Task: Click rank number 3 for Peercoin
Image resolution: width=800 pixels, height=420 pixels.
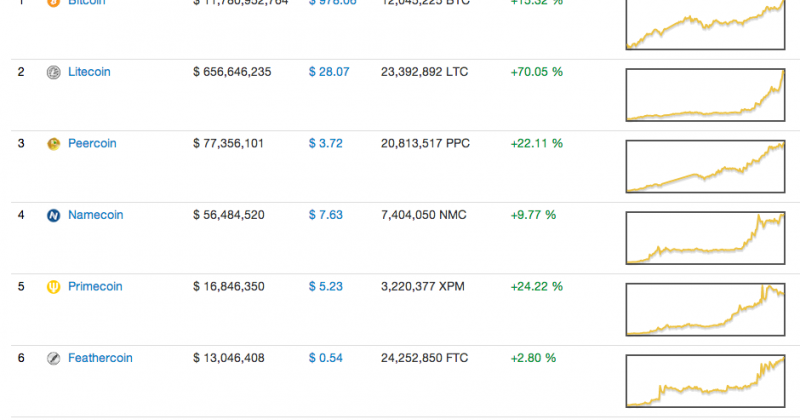Action: (x=21, y=143)
